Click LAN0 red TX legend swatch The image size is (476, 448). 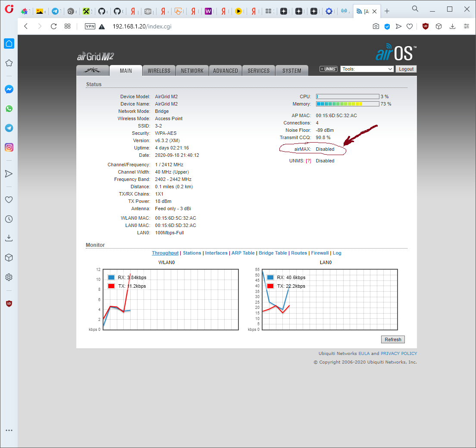pyautogui.click(x=270, y=286)
